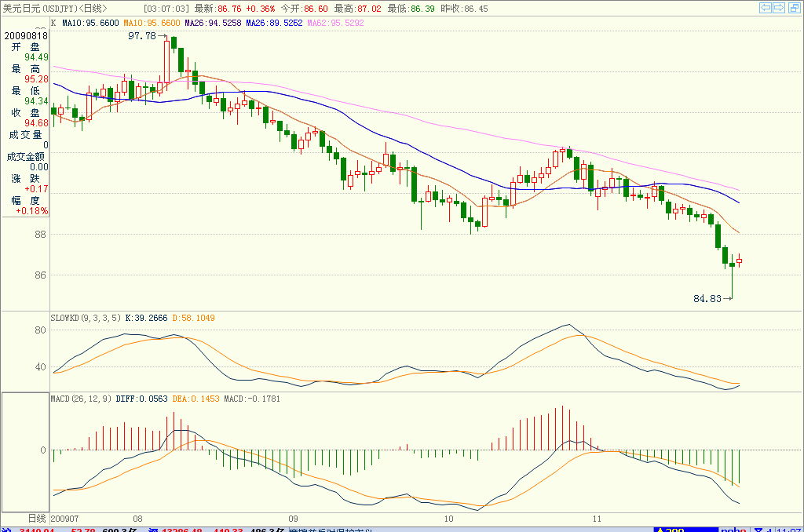Screen dimensions: 804x532
Task: Click the 40 level on SLOWKD axis
Action: click(x=41, y=367)
